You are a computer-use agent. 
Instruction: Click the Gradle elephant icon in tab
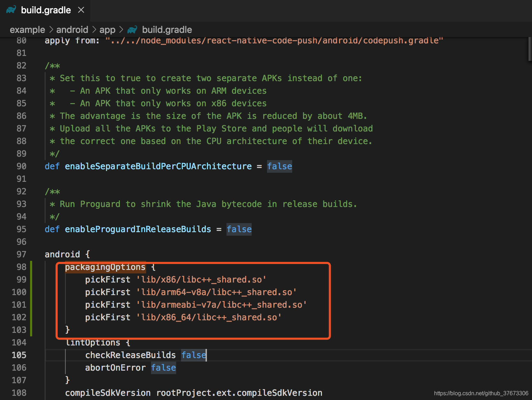(x=11, y=10)
